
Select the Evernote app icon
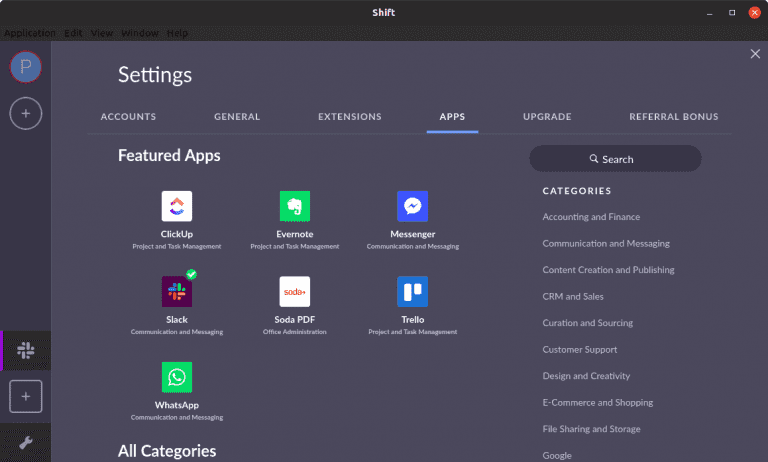pyautogui.click(x=295, y=206)
